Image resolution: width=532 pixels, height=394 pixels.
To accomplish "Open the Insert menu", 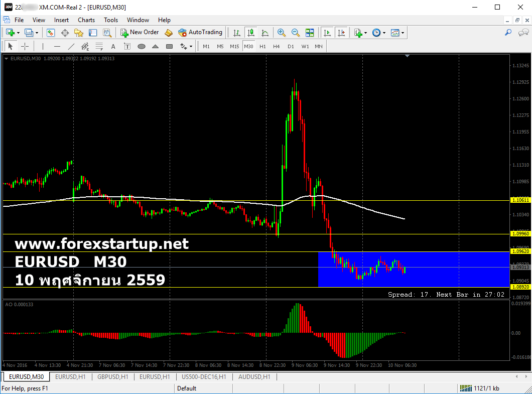I will tap(61, 20).
